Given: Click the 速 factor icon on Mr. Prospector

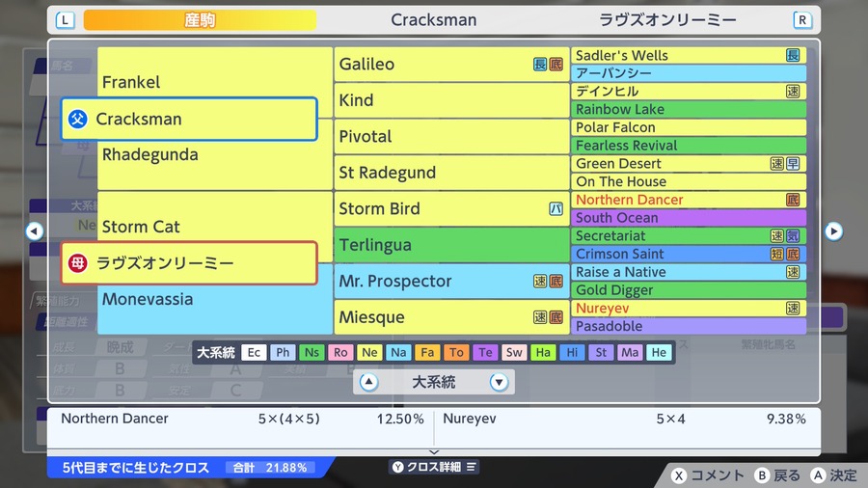Looking at the screenshot, I should point(540,281).
